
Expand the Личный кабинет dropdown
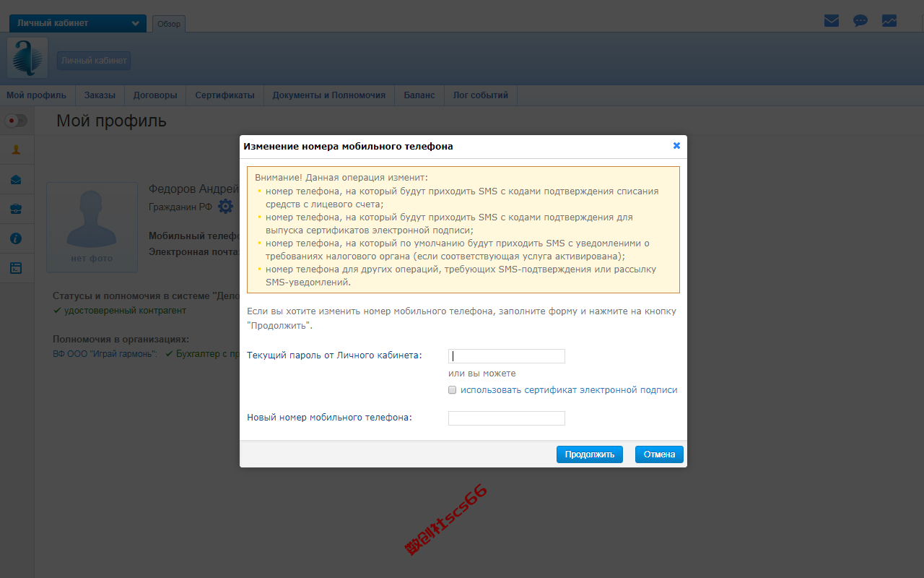[78, 23]
